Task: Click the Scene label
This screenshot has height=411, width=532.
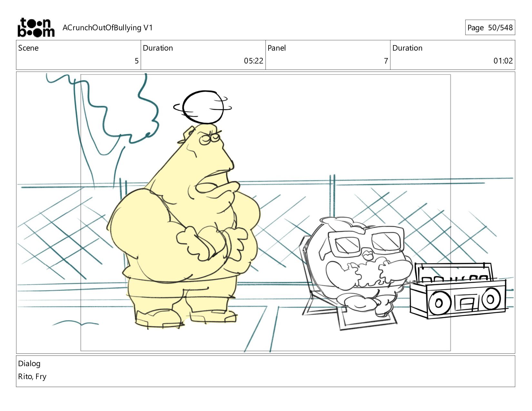Action: point(28,48)
